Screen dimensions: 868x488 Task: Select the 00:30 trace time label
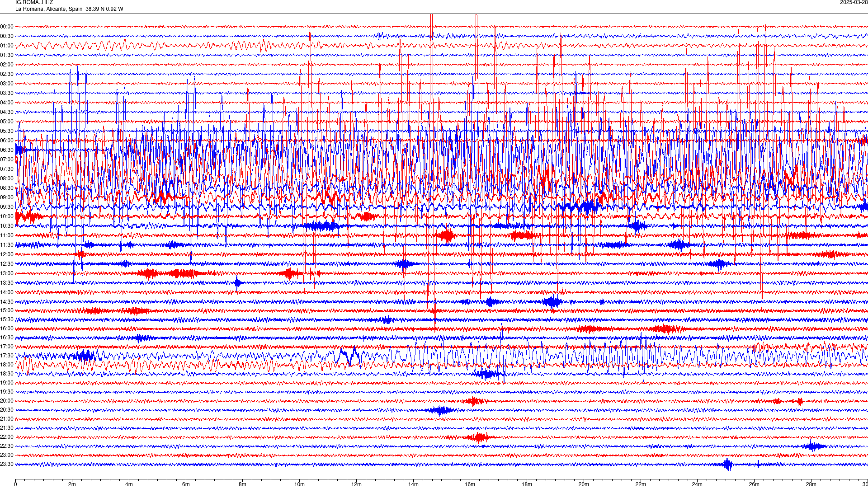click(7, 36)
